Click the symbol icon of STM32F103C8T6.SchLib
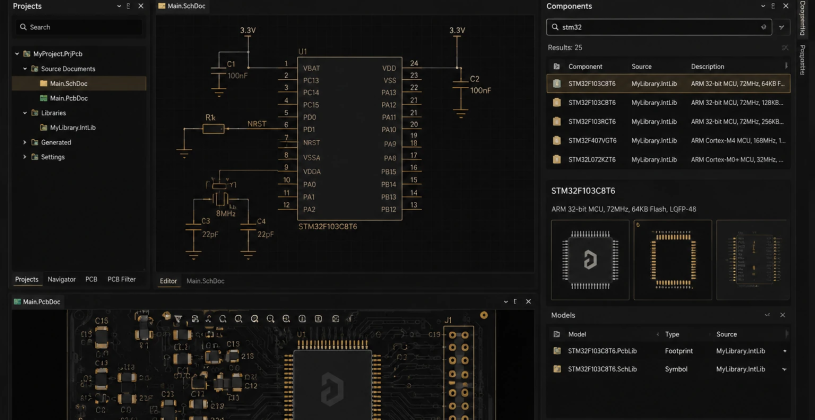This screenshot has width=815, height=420. coord(557,369)
